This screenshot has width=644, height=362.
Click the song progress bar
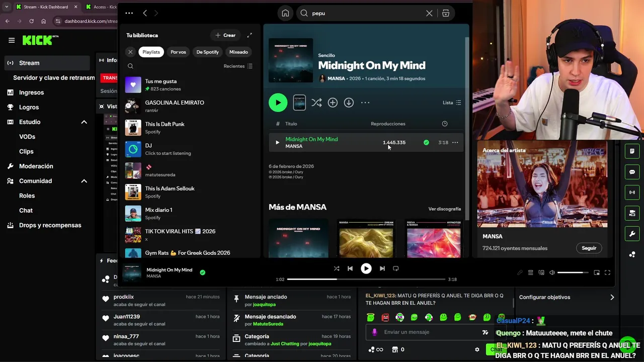pos(366,279)
